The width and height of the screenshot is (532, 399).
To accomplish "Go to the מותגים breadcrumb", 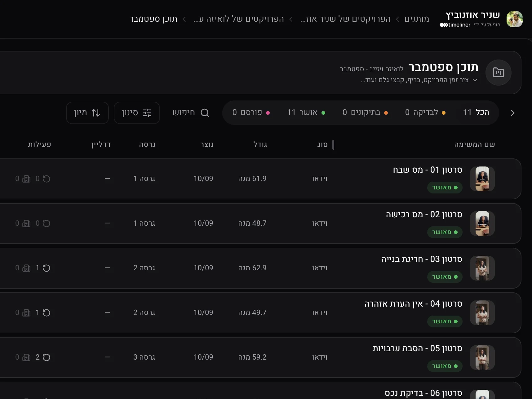I will (417, 19).
